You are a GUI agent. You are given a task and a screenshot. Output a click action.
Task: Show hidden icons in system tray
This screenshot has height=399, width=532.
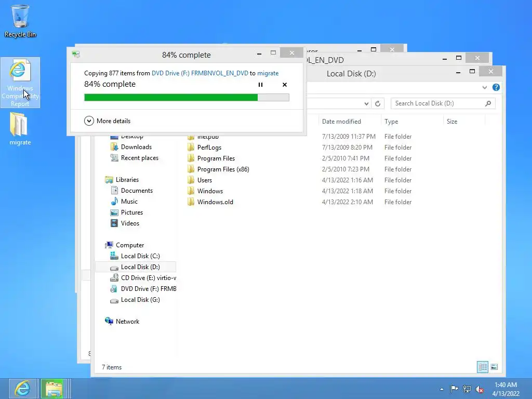click(x=442, y=389)
